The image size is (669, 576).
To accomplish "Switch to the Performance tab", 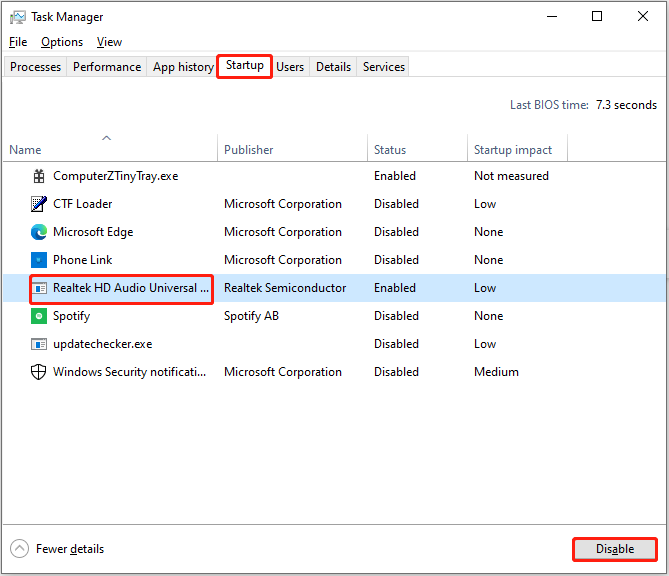I will click(x=107, y=67).
